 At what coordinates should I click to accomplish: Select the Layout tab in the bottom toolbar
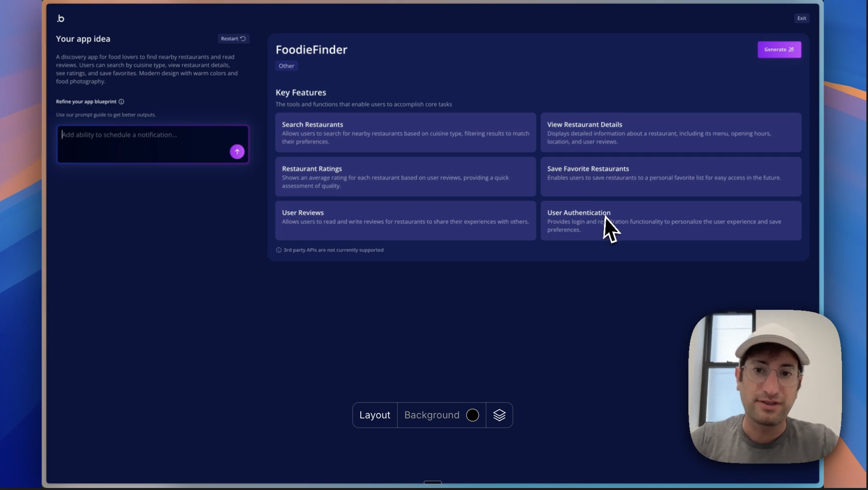pyautogui.click(x=375, y=415)
